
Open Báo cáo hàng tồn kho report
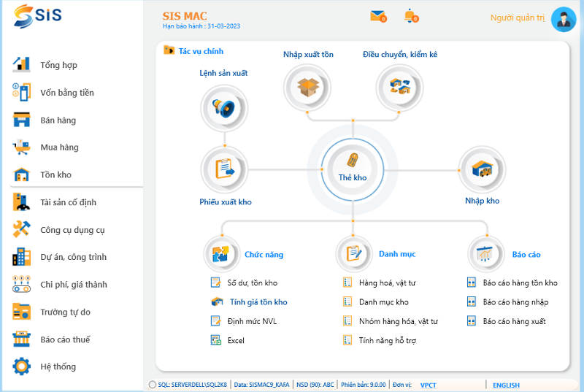520,283
